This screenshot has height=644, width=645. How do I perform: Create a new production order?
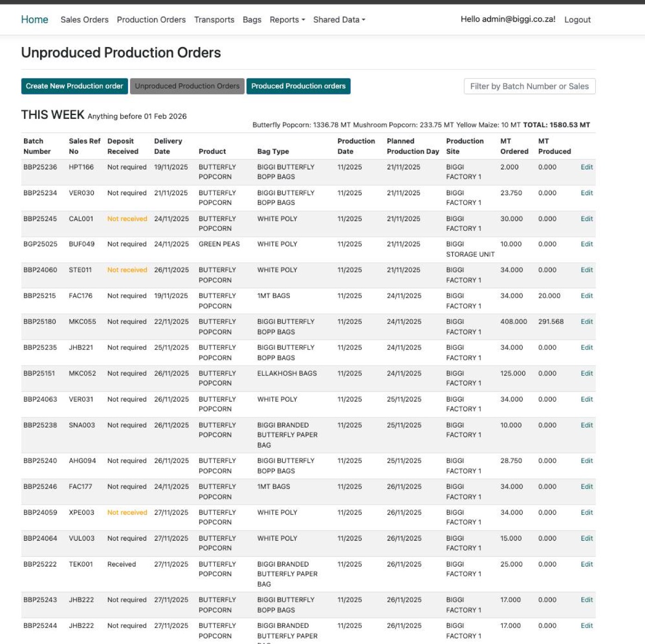pos(74,86)
